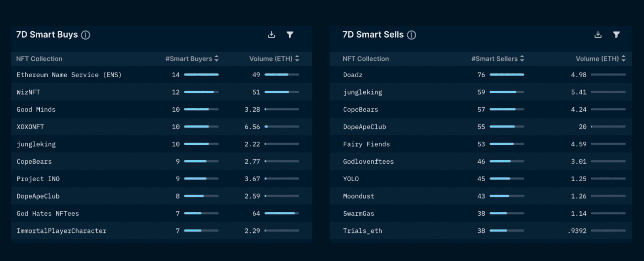Open Trials_eth collection

(x=363, y=231)
